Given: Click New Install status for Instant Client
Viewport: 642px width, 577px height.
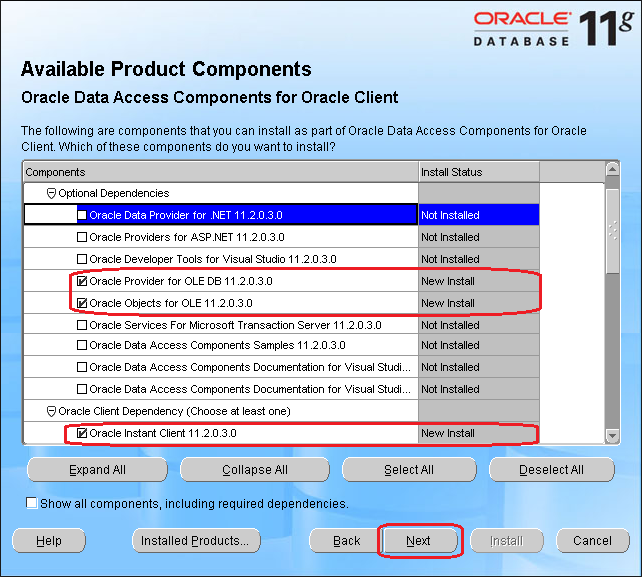Looking at the screenshot, I should pos(448,433).
